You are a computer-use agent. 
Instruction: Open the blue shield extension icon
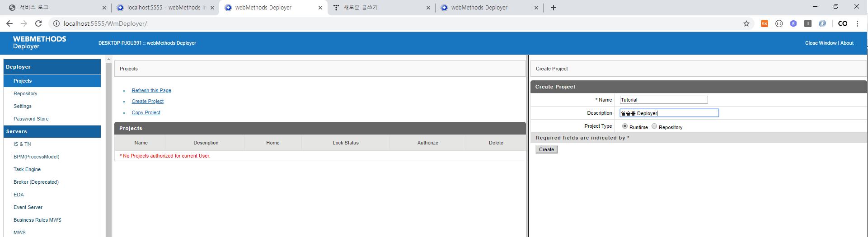click(793, 23)
